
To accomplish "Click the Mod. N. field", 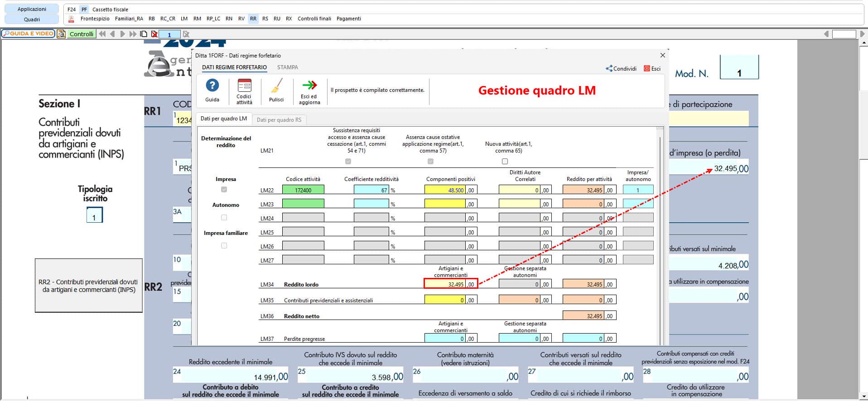I will (739, 67).
